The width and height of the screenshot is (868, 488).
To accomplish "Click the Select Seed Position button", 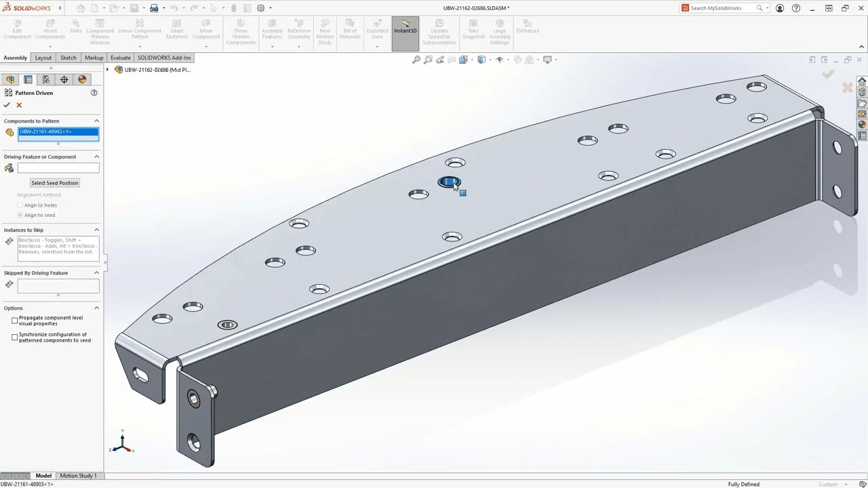I will point(54,182).
